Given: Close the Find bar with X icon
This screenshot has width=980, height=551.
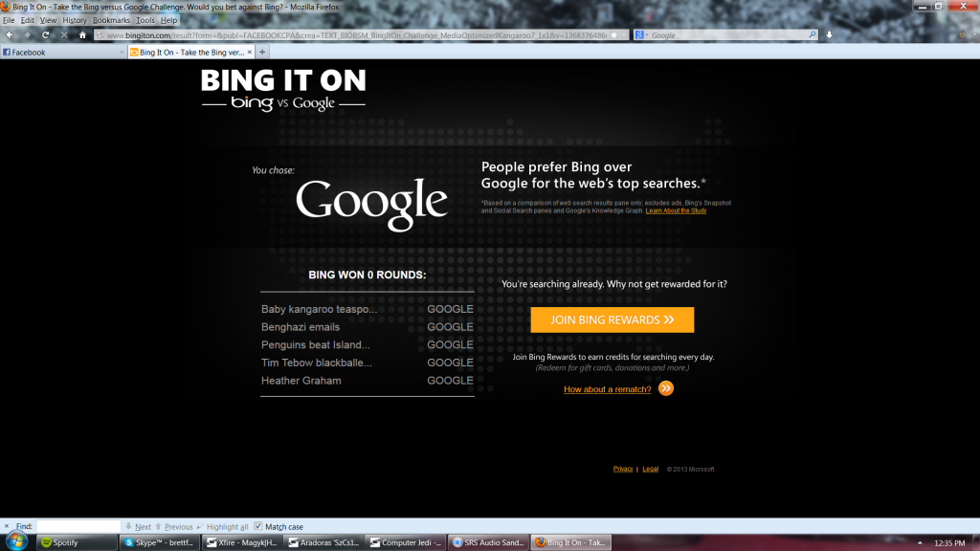Looking at the screenshot, I should coord(7,526).
